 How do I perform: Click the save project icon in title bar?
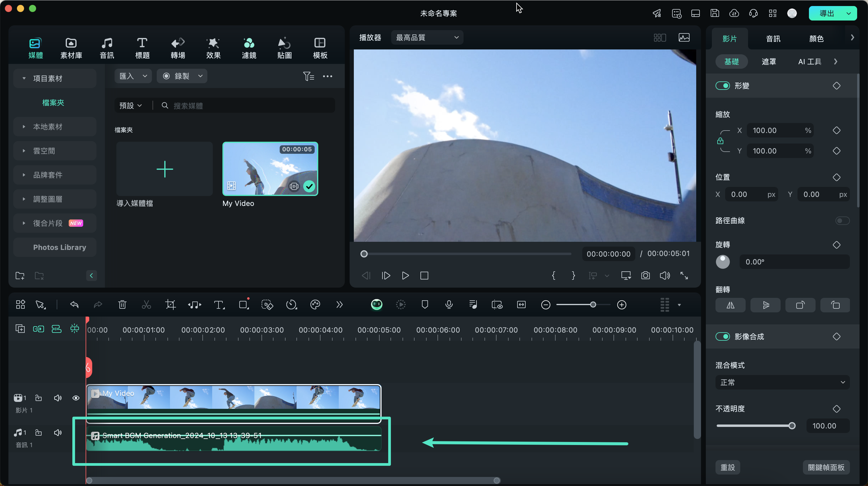(715, 13)
